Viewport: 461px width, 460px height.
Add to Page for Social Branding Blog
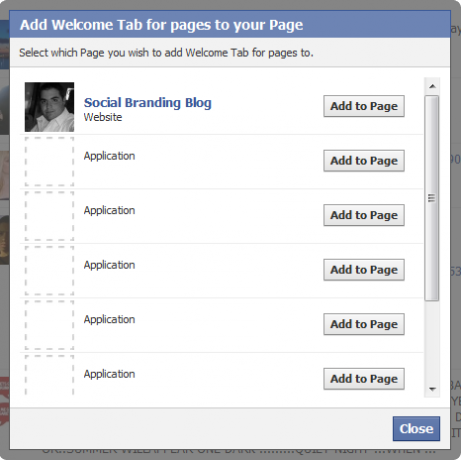pyautogui.click(x=364, y=106)
